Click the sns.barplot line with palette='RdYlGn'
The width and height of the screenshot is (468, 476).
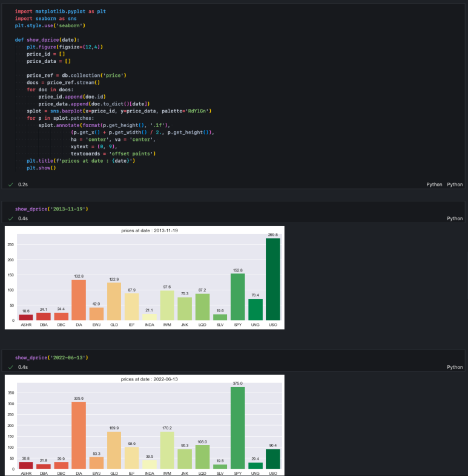point(119,111)
